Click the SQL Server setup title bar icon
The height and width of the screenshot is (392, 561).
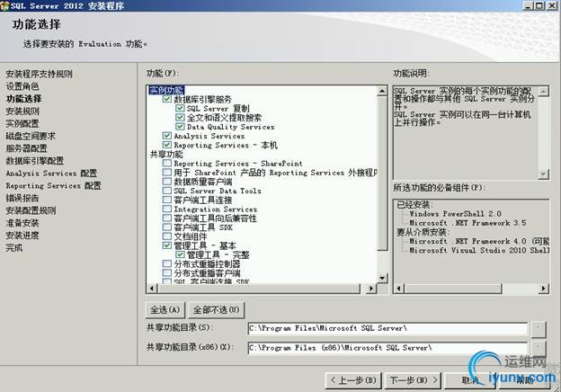pos(4,5)
